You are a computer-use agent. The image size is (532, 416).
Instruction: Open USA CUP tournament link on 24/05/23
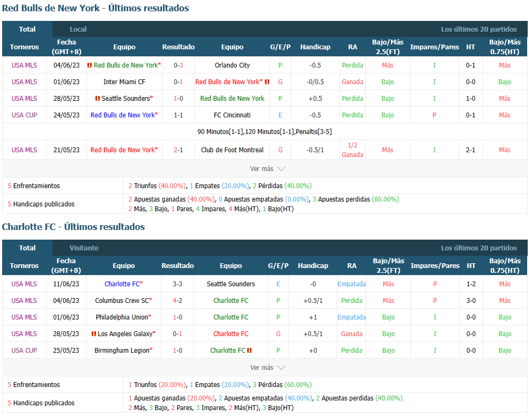(24, 115)
